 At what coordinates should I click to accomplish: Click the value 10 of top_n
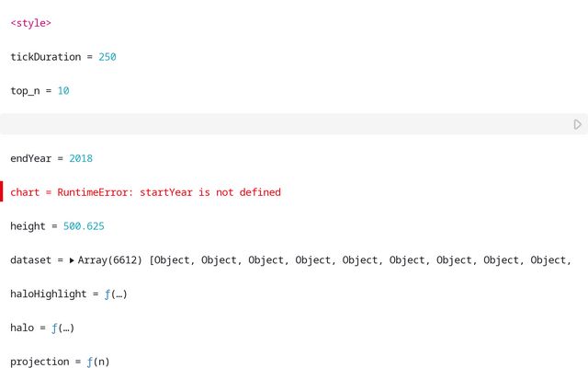pos(63,91)
